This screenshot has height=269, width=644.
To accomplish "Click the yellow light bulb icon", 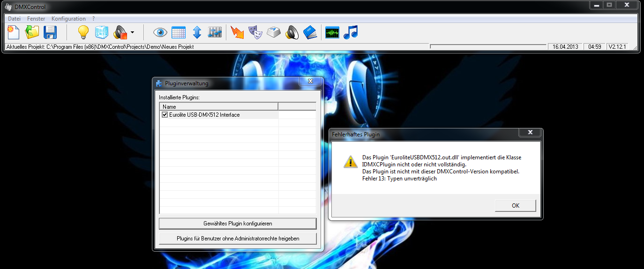I will (83, 32).
